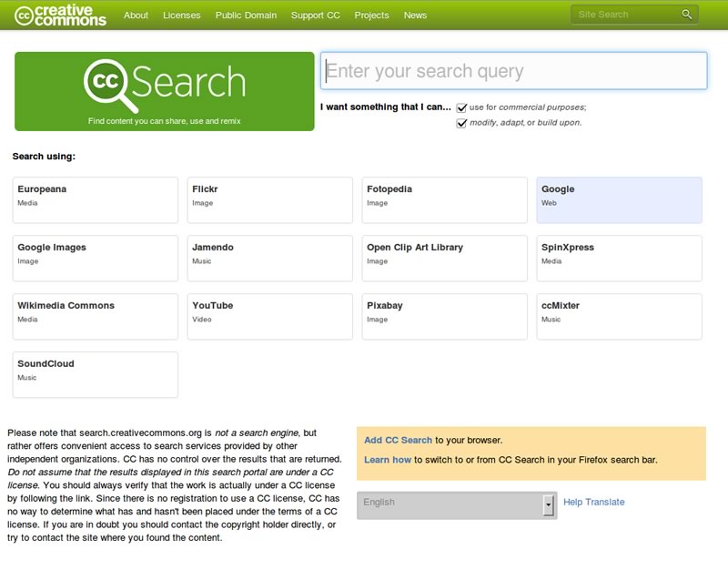728x570 pixels.
Task: Choose YouTube video search option
Action: [x=269, y=316]
